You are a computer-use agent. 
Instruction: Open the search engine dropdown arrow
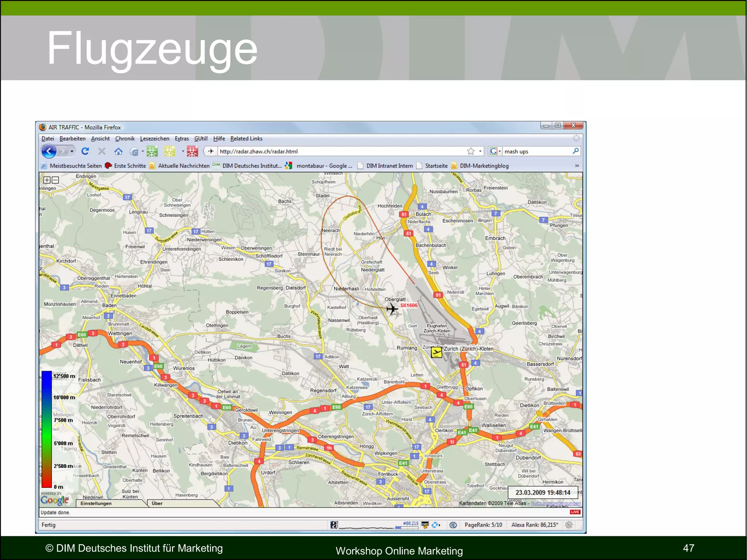click(500, 151)
